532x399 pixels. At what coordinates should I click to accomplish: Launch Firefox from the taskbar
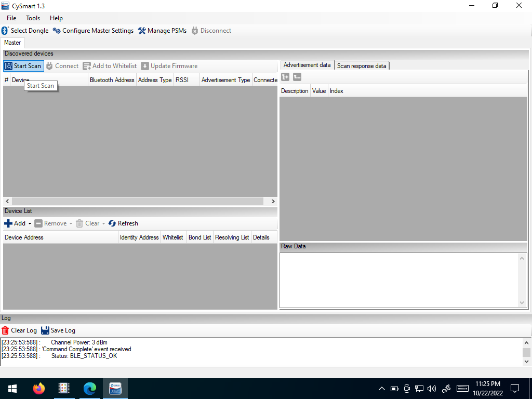pos(38,389)
